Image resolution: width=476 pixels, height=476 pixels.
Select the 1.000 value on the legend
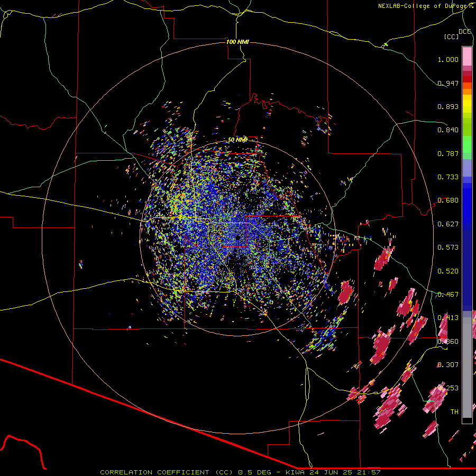pyautogui.click(x=448, y=59)
